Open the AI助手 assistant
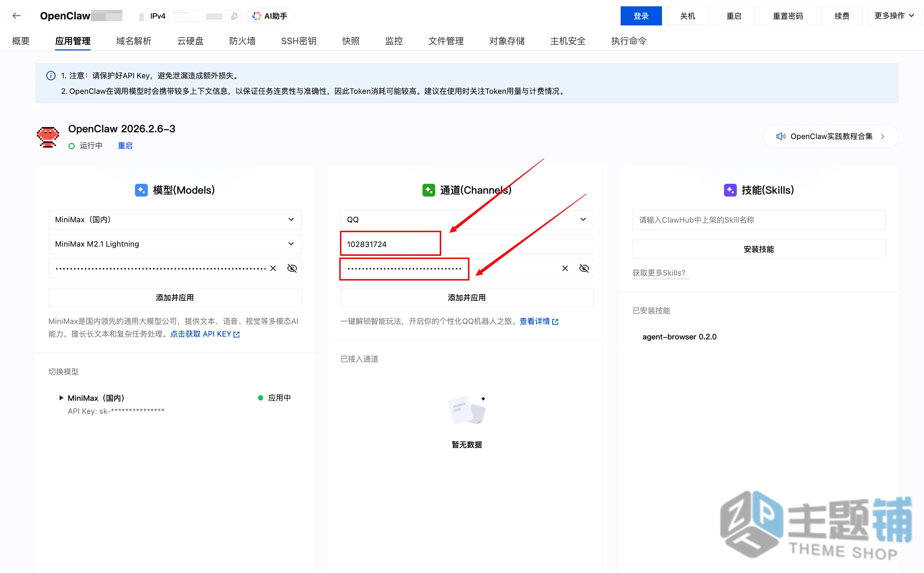924x573 pixels. (270, 16)
